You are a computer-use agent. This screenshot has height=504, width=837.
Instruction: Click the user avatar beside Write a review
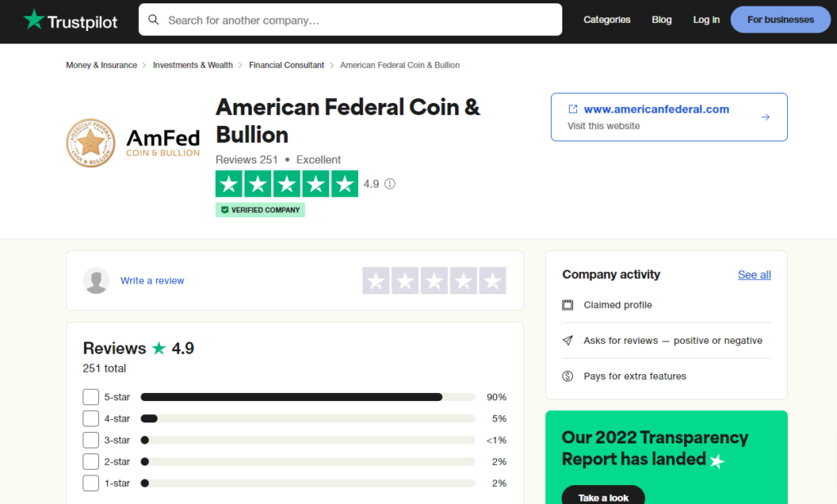point(96,280)
